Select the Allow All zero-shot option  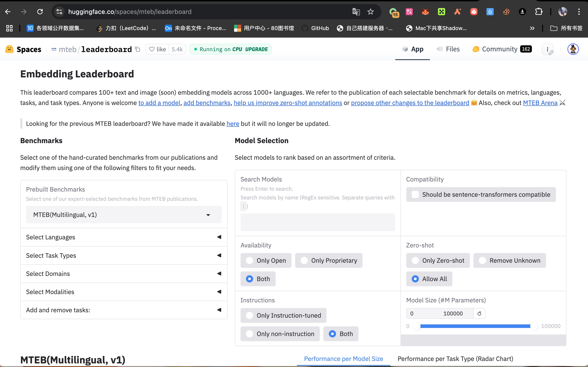coord(429,279)
